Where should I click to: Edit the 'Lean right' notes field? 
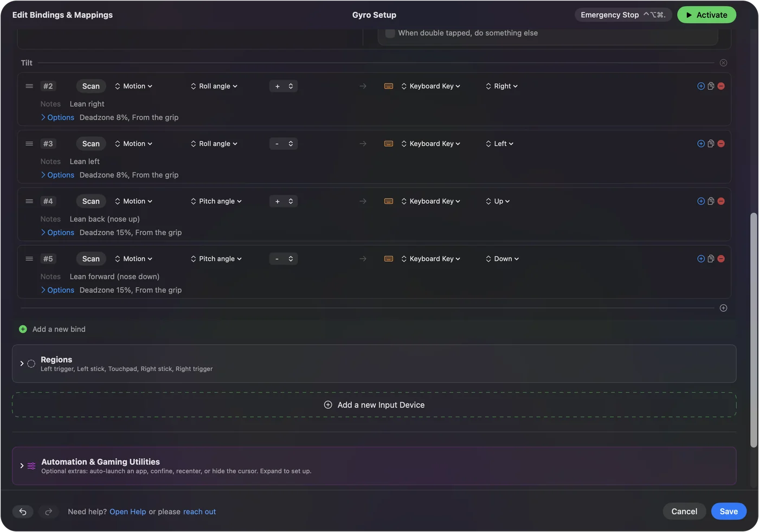[x=87, y=104]
